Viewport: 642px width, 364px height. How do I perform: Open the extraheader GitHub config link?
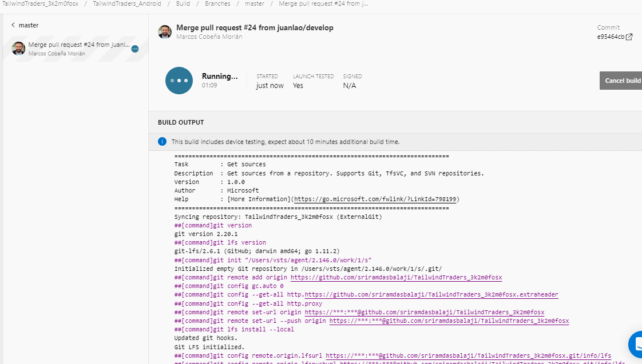pos(431,294)
